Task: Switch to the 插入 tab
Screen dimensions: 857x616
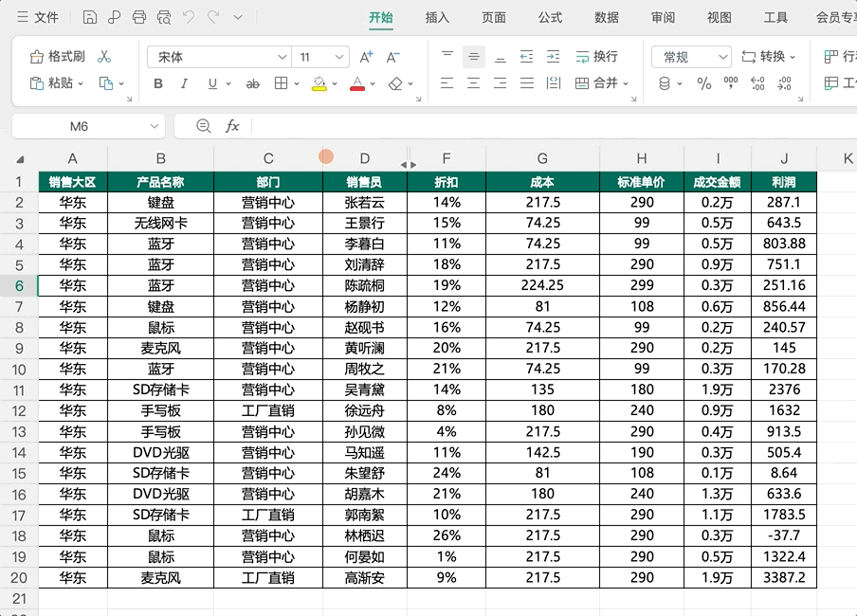Action: [x=437, y=17]
